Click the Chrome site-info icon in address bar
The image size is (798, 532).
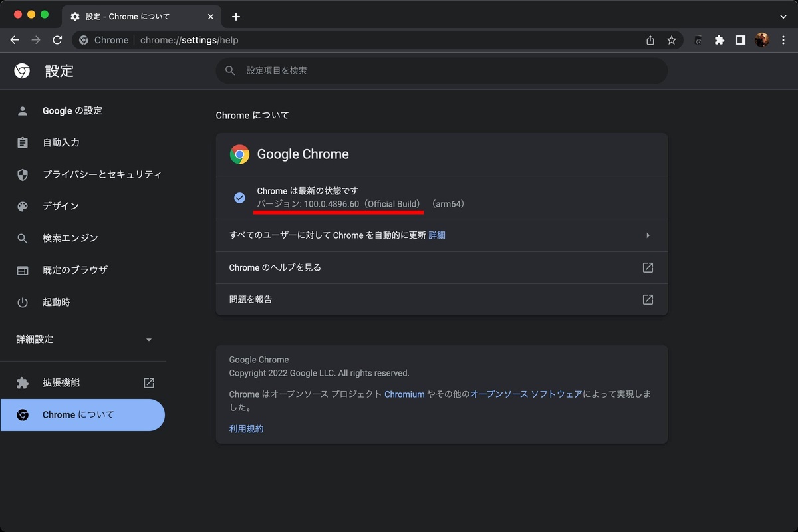pyautogui.click(x=84, y=40)
